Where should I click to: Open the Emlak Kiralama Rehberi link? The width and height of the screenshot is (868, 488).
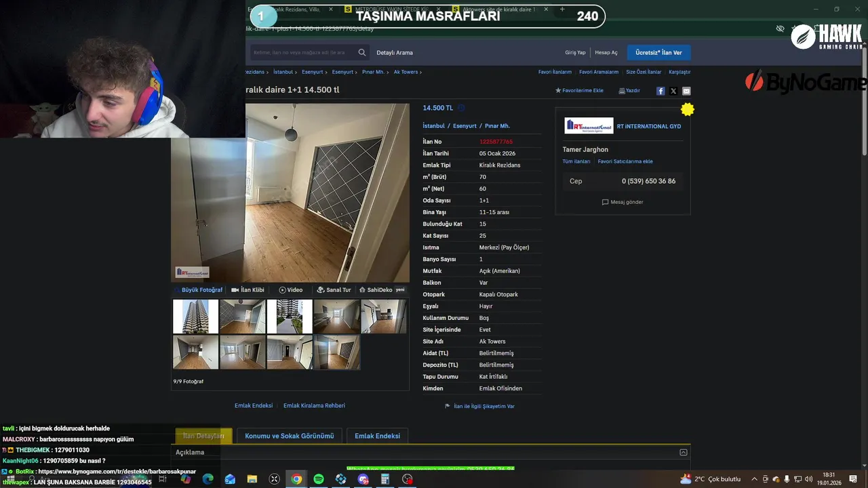314,405
